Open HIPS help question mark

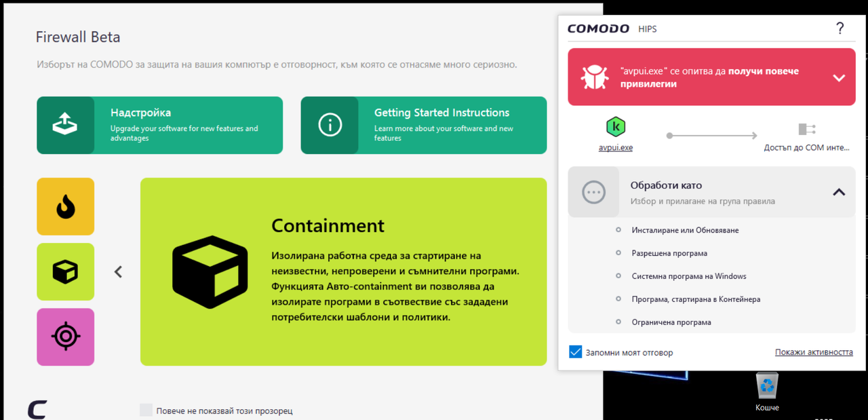click(840, 28)
